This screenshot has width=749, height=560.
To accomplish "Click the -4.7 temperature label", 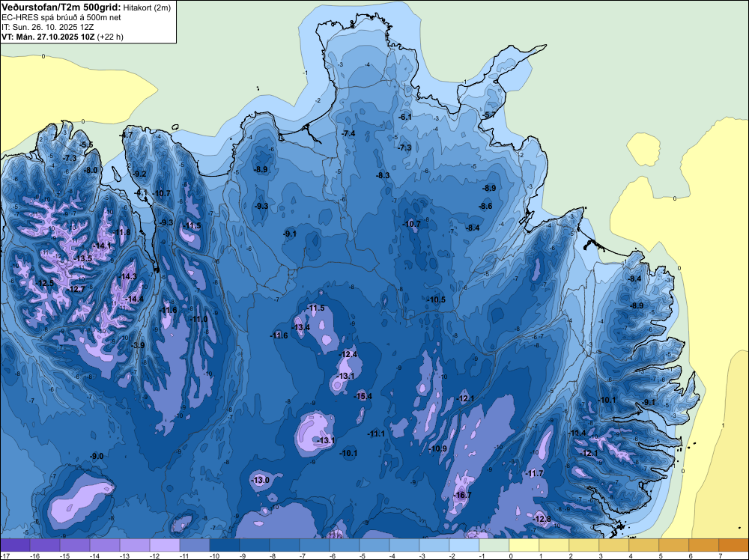I will click(126, 135).
